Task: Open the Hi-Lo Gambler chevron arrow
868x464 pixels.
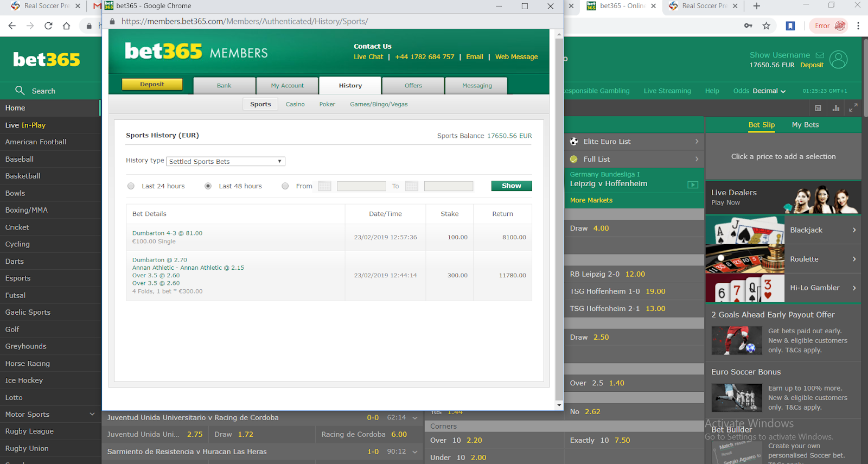Action: (854, 288)
